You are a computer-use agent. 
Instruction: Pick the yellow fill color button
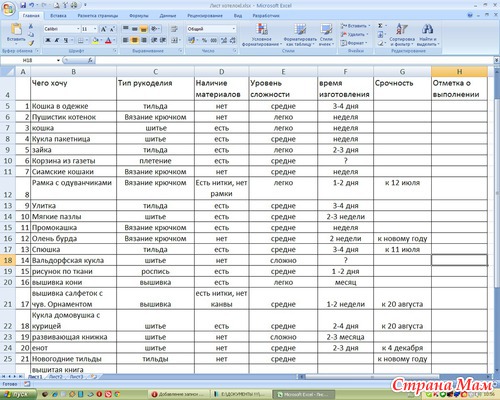[95, 40]
